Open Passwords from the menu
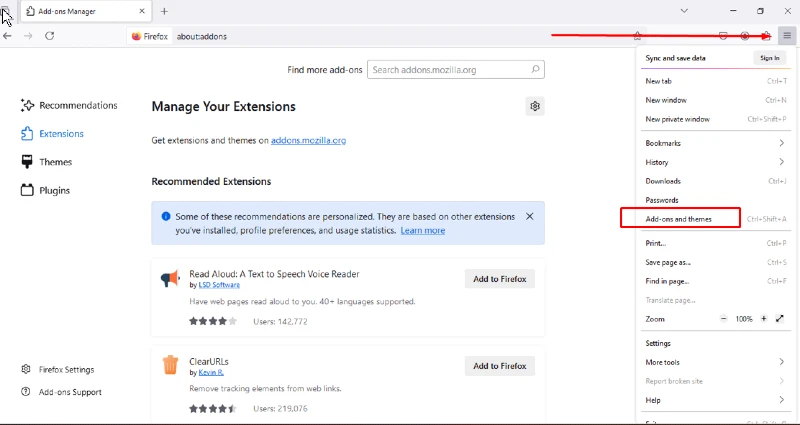The width and height of the screenshot is (800, 425). click(x=714, y=200)
